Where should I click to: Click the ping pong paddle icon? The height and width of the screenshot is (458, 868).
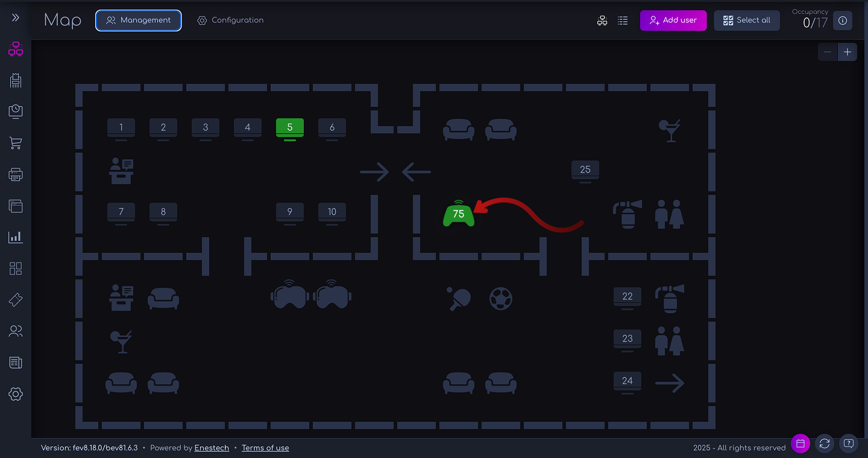pos(459,298)
